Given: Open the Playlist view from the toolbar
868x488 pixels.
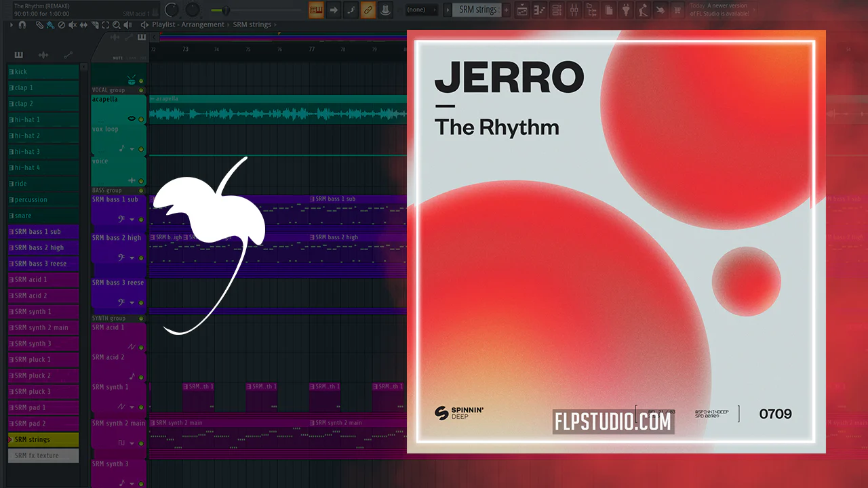Looking at the screenshot, I should click(x=523, y=10).
